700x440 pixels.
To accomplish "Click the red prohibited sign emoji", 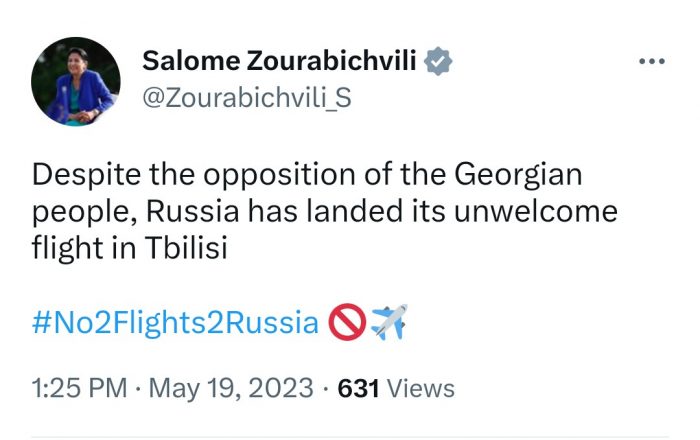I will point(346,322).
